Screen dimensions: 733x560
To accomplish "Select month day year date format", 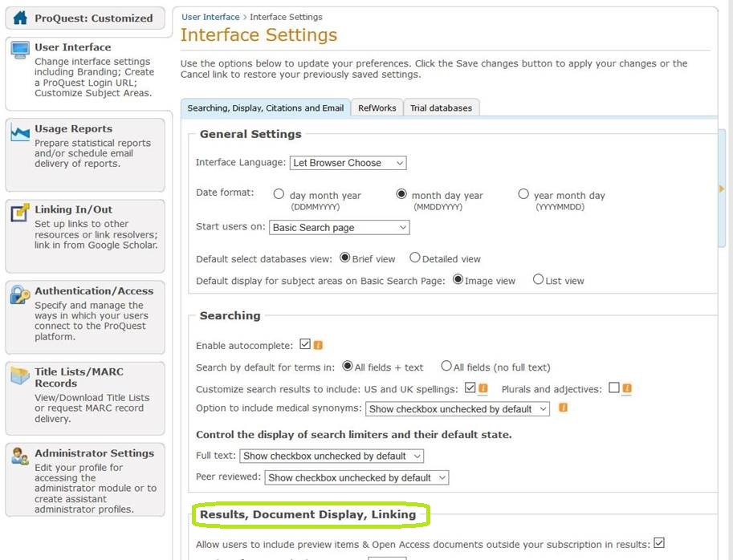I will [401, 194].
